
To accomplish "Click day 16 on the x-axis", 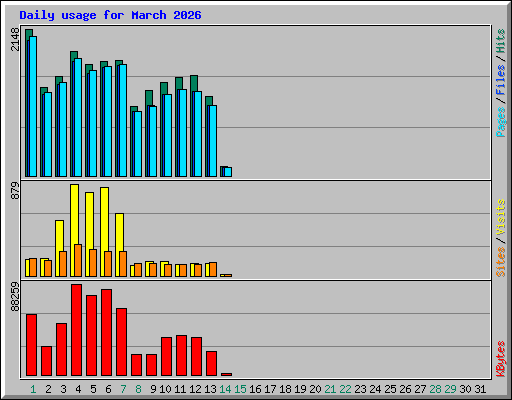I will [x=255, y=389].
